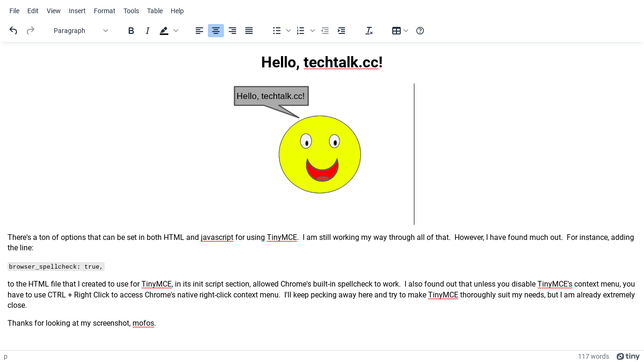Expand the table dropdown arrow
The image size is (644, 362).
(406, 31)
